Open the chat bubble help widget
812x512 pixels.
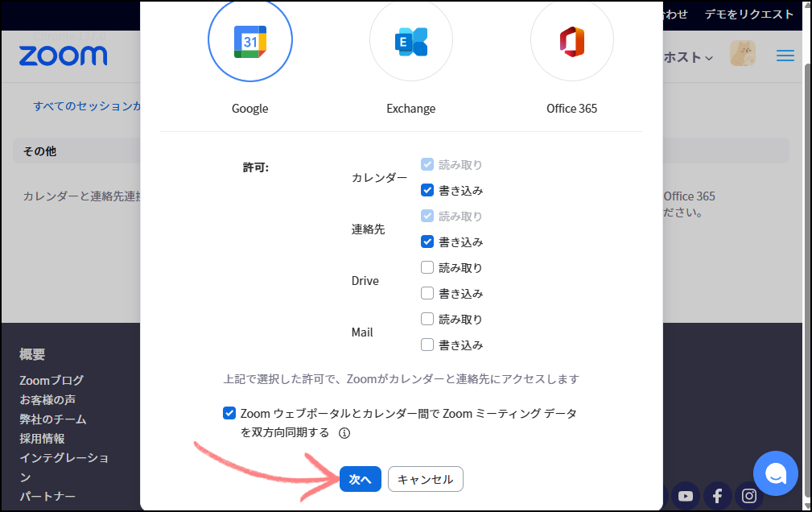coord(776,473)
